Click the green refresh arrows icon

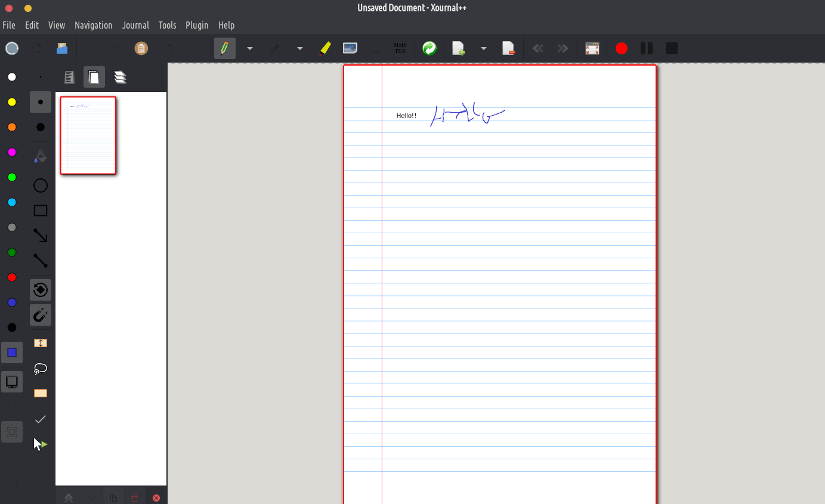430,48
